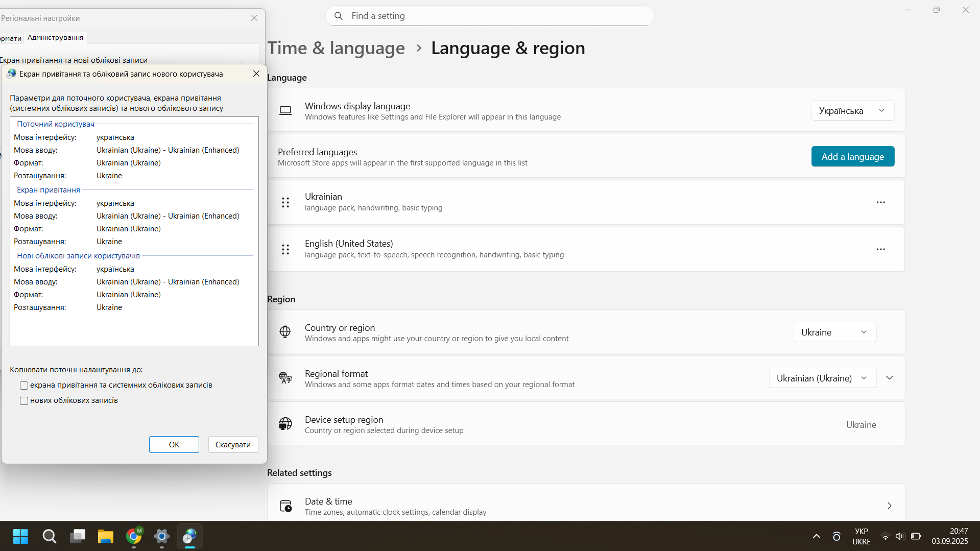Screen dimensions: 980x551
Task: Click the Find a setting search box
Action: pos(490,16)
